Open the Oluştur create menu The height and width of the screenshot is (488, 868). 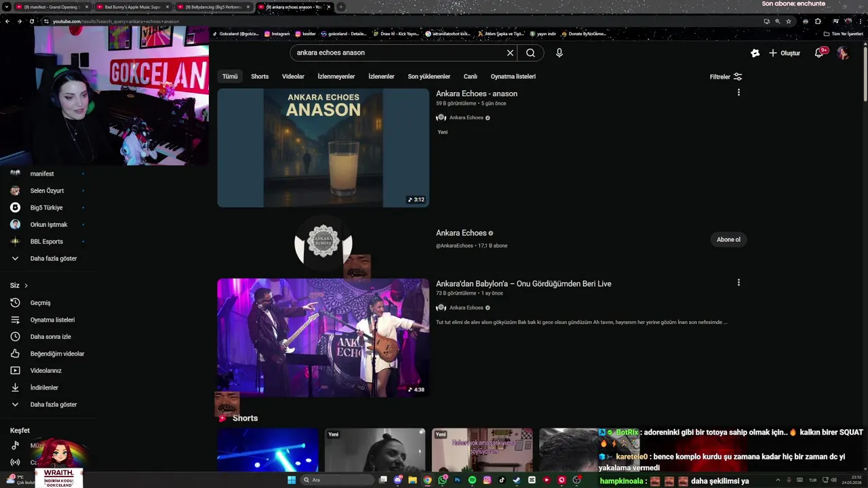coord(784,53)
